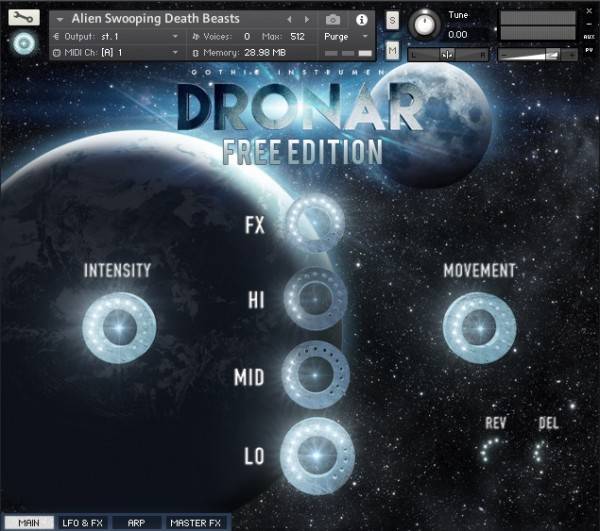Click the HI layer ring knob
This screenshot has width=600, height=531.
click(315, 297)
